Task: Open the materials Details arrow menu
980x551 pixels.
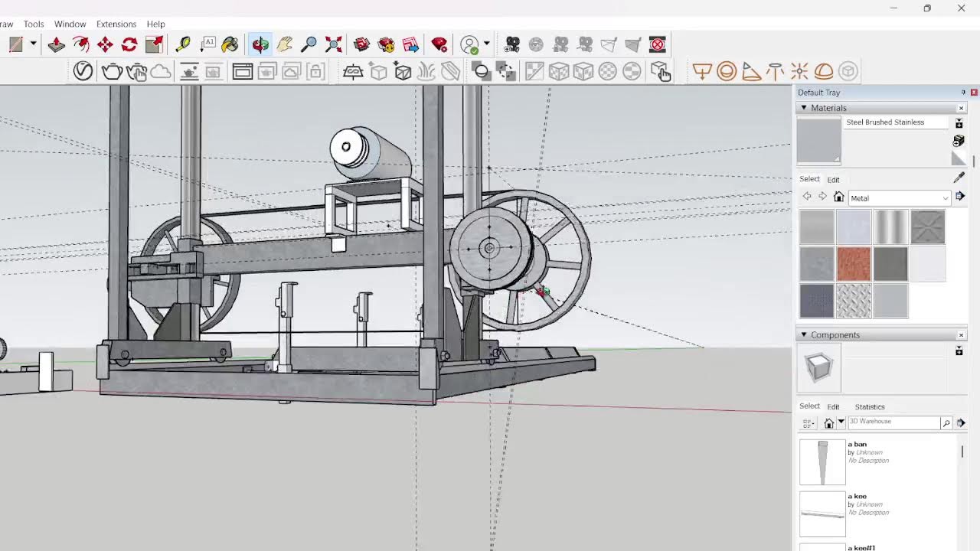Action: pos(960,197)
